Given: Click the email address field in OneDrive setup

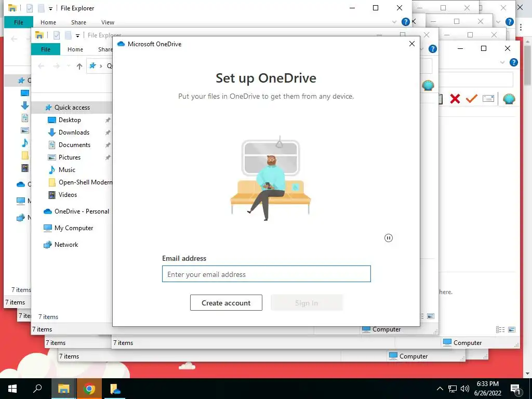Looking at the screenshot, I should pos(267,274).
